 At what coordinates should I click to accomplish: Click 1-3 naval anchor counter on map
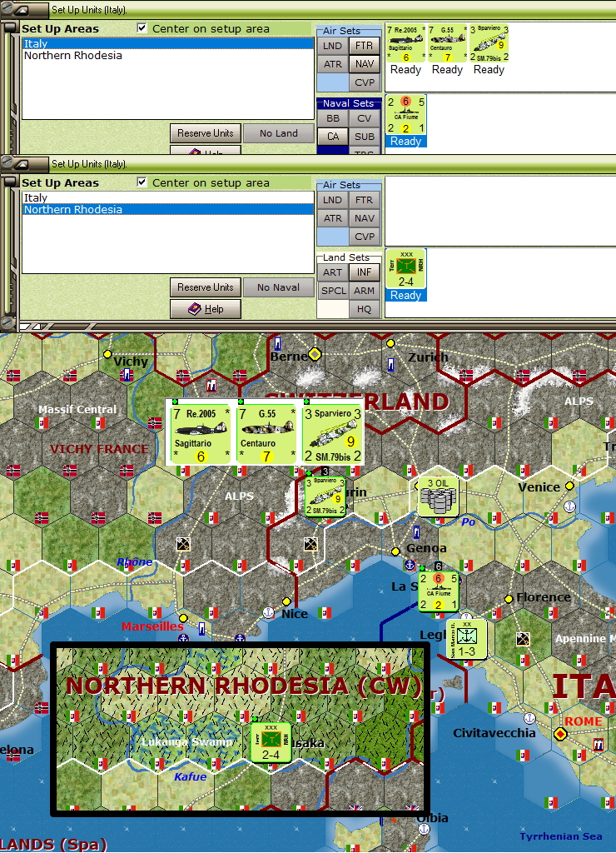(x=466, y=639)
